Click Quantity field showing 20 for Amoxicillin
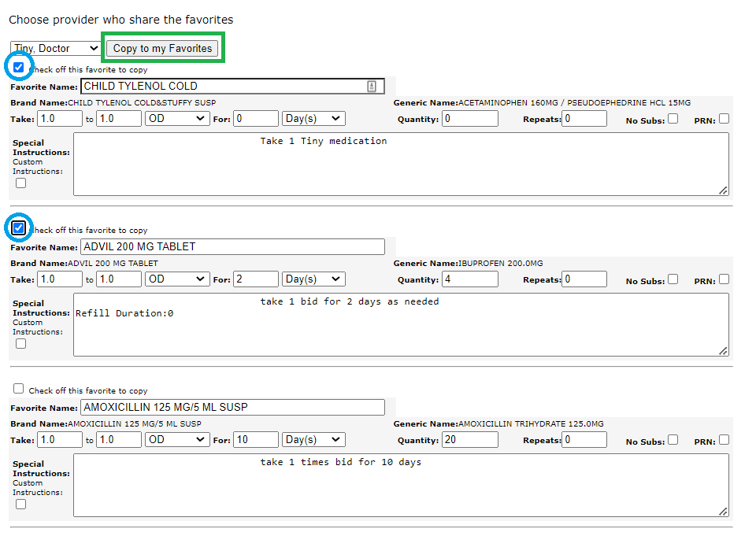 click(x=469, y=439)
